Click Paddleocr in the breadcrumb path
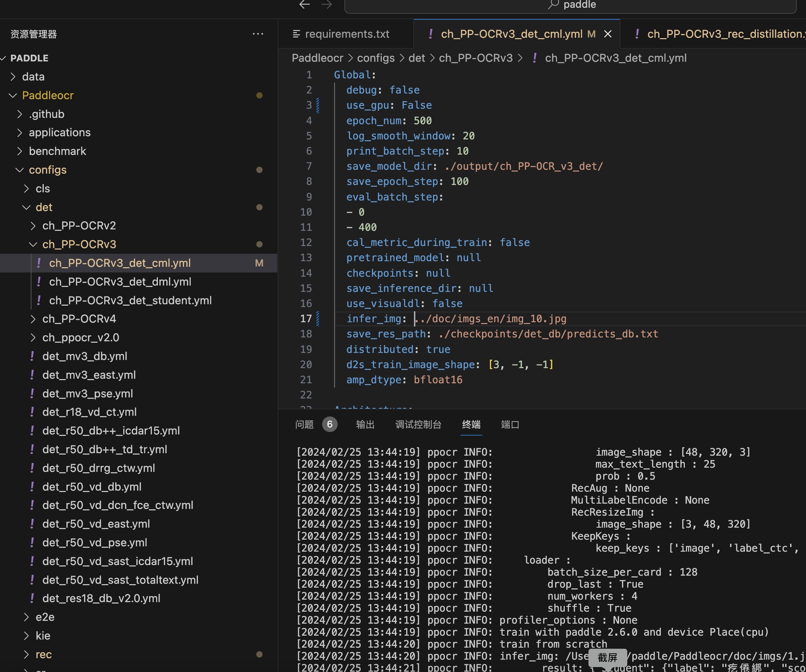806x672 pixels. pyautogui.click(x=318, y=58)
